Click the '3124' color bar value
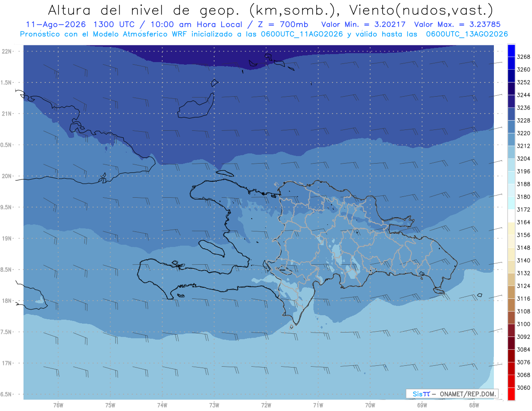 tap(524, 286)
